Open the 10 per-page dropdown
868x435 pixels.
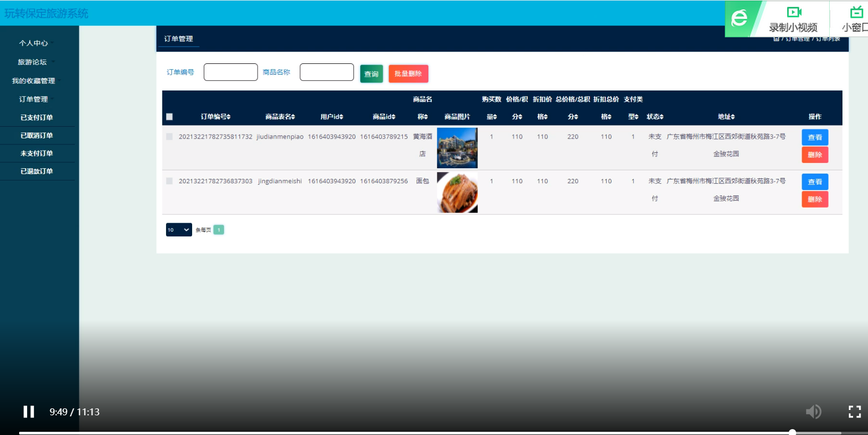click(x=179, y=230)
